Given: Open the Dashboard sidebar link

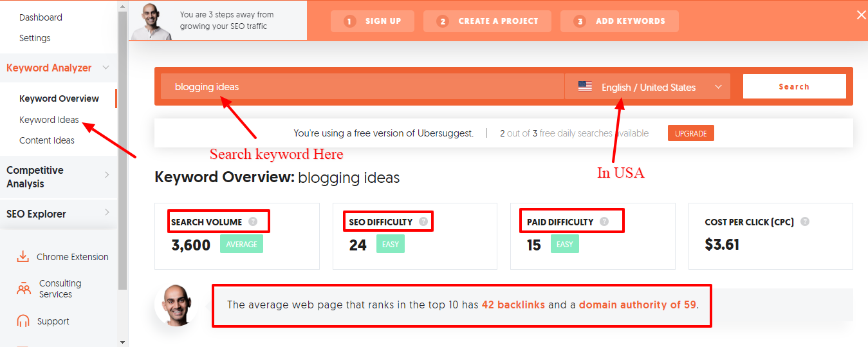Looking at the screenshot, I should coord(41,17).
